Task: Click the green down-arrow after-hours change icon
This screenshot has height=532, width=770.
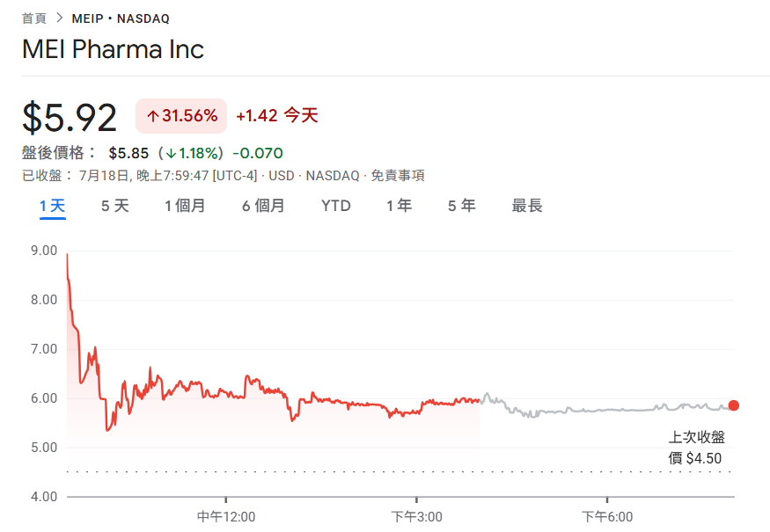Action: pyautogui.click(x=171, y=154)
